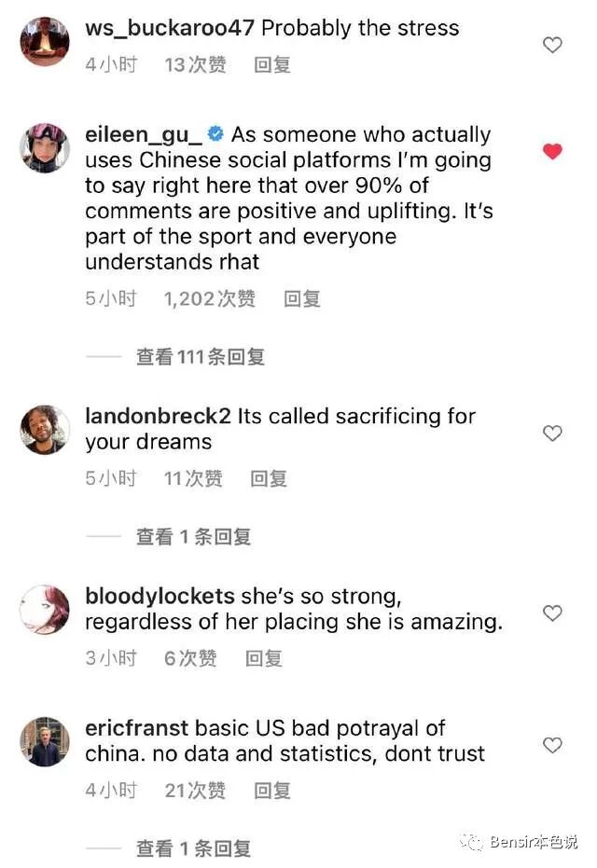Open ws_buckaroo47's profile picture
The height and width of the screenshot is (868, 597).
click(x=45, y=42)
